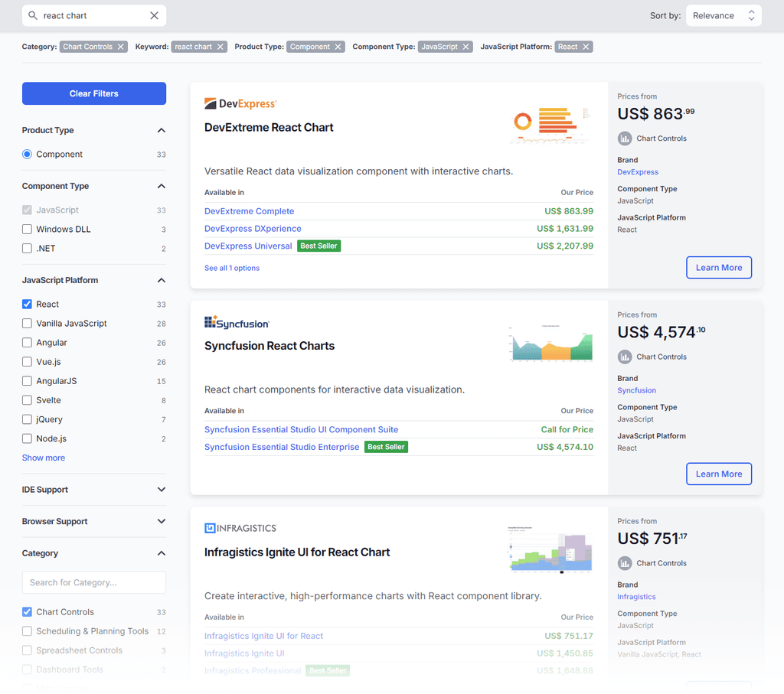
Task: Click the Clear Filters button
Action: [x=94, y=93]
